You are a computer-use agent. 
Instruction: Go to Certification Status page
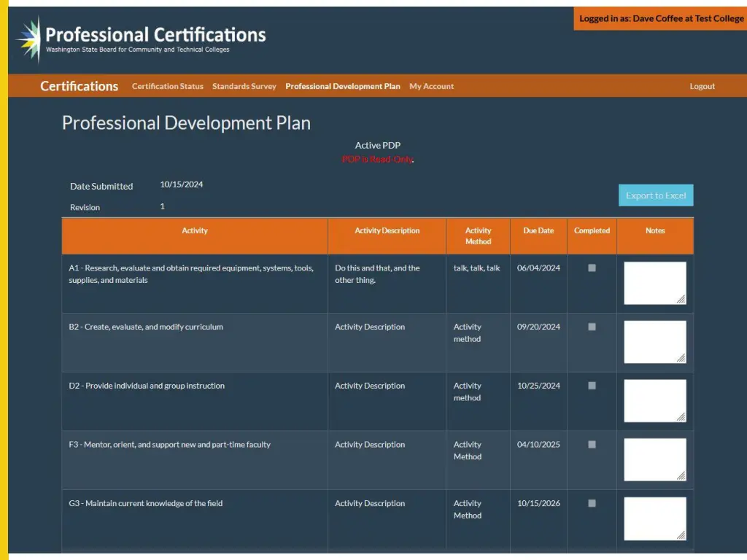pyautogui.click(x=168, y=86)
